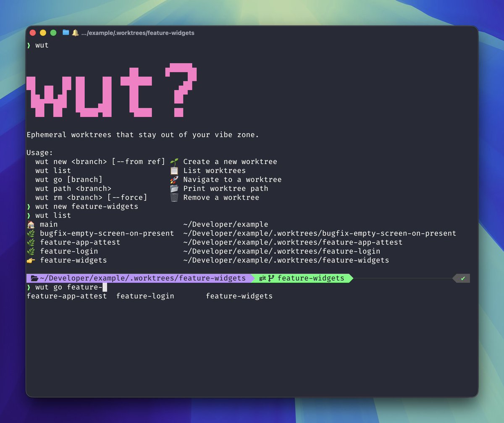Click the feature-app-attest branch name in the list
The width and height of the screenshot is (504, 423).
(x=80, y=242)
